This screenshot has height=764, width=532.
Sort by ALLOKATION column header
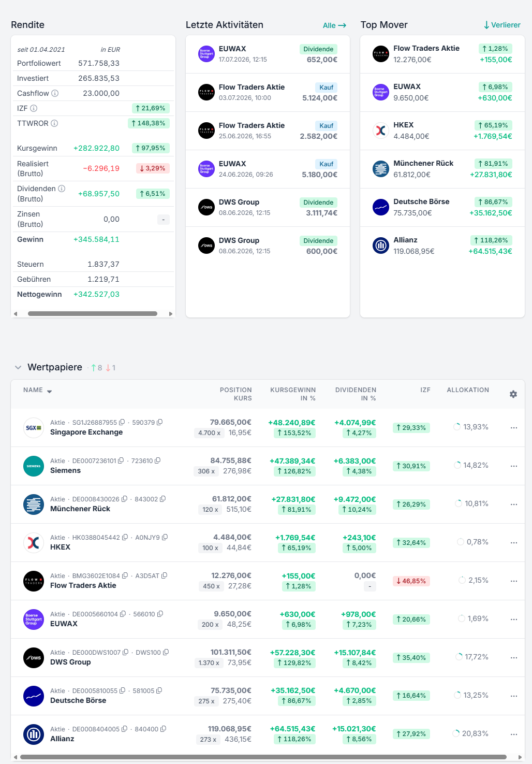(x=468, y=390)
